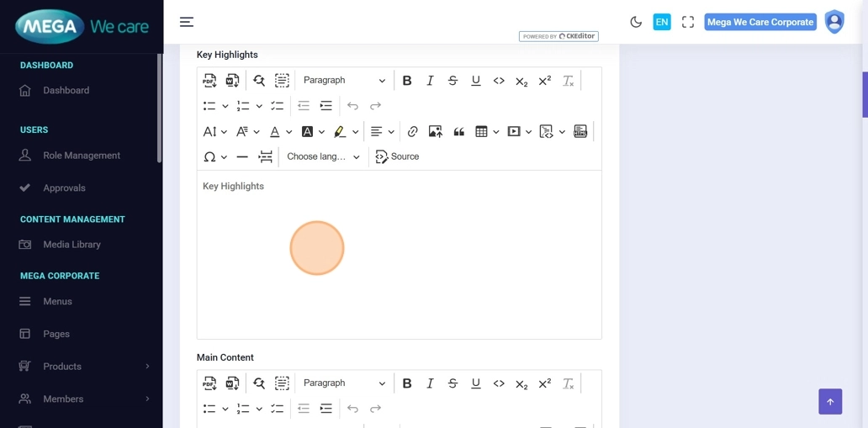
Task: Insert block quote in Key Highlights editor
Action: point(458,132)
